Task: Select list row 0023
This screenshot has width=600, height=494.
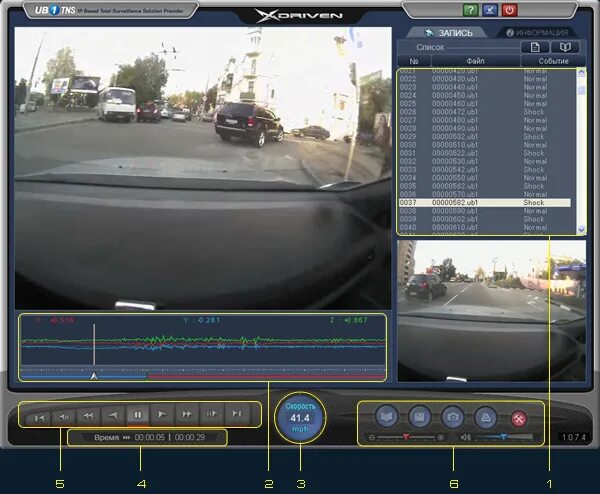Action: click(485, 87)
